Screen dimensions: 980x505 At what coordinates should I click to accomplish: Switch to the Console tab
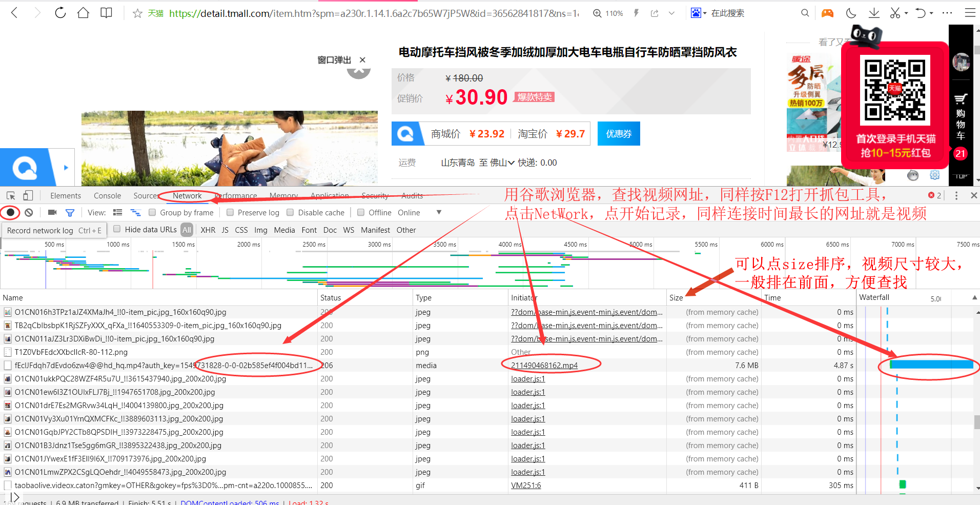coord(107,195)
